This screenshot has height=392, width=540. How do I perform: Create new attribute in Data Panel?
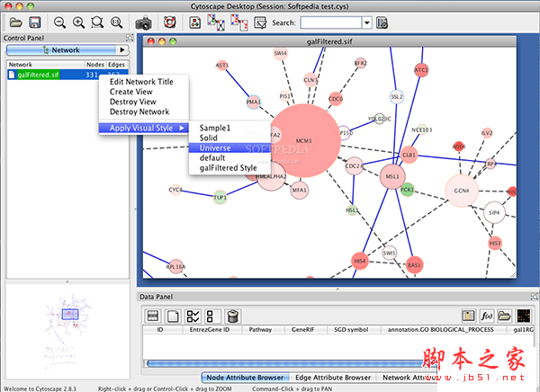[173, 316]
